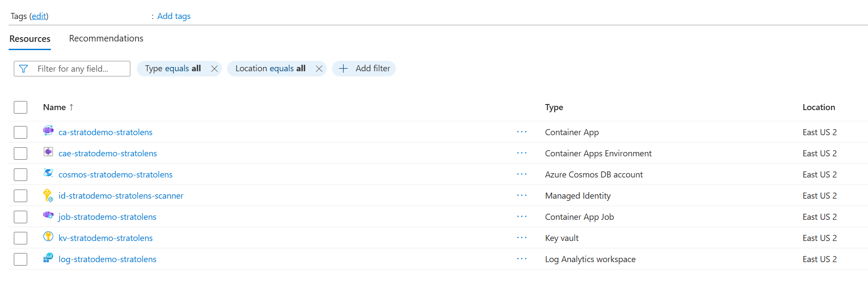Open the more options menu for id-stratodemo-stratolens-scanner
The image size is (868, 285).
[x=522, y=196]
